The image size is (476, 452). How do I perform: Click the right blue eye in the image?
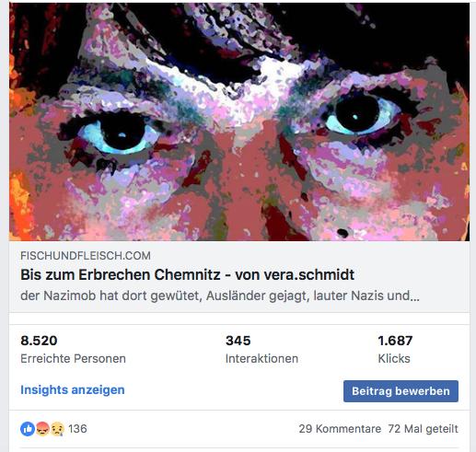pos(359,115)
